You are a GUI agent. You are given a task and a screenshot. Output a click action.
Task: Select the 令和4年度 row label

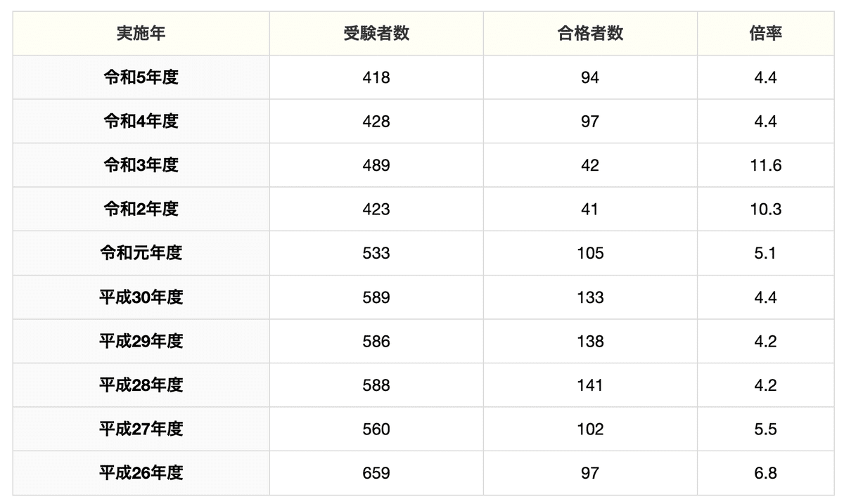coord(141,121)
